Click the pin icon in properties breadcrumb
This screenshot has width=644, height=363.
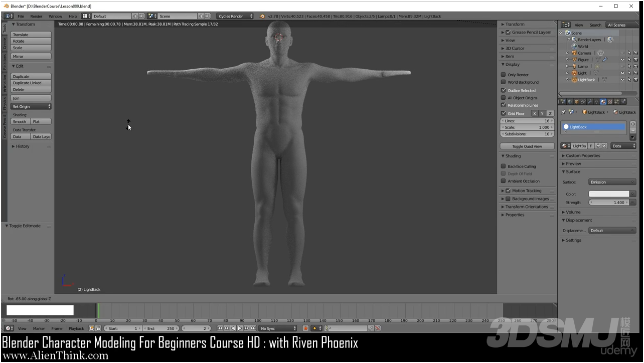point(563,112)
